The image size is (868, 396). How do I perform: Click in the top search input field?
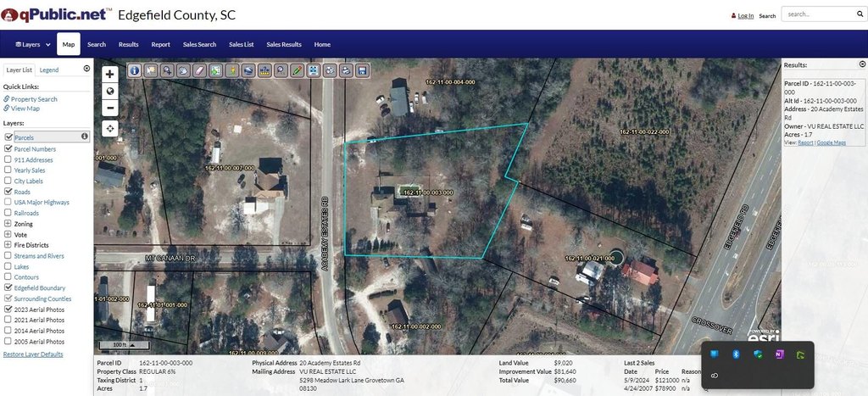(814, 14)
